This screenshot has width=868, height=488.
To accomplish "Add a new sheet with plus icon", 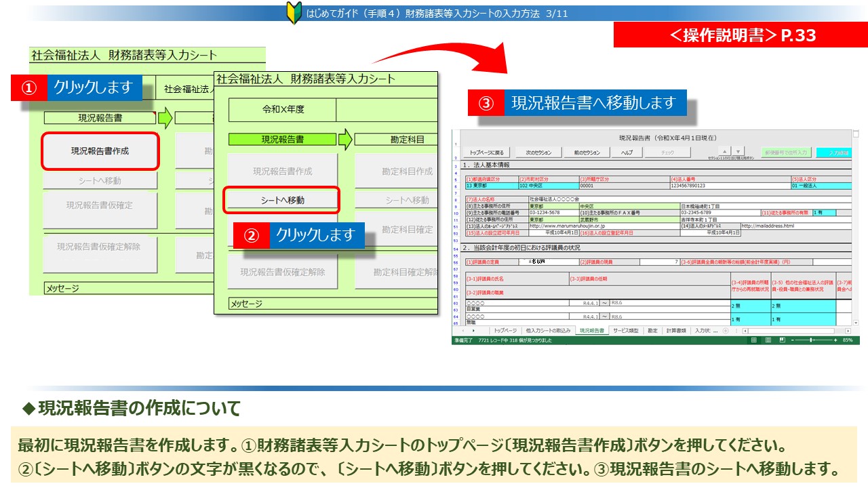I will click(726, 331).
